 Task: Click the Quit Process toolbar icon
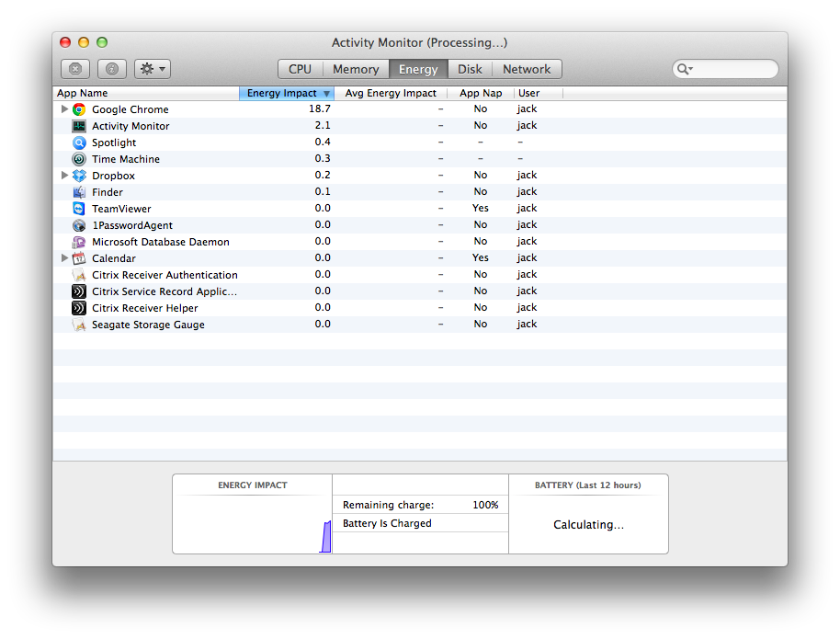(75, 69)
